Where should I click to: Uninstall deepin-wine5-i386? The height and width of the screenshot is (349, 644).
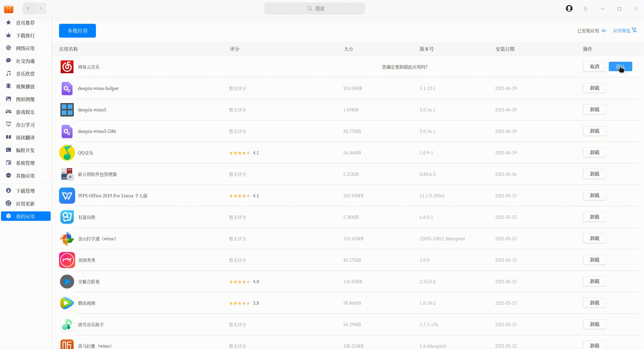click(x=595, y=131)
